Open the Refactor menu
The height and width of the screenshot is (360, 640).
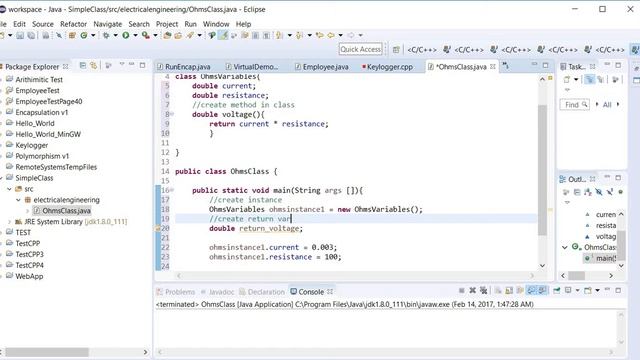pos(73,24)
